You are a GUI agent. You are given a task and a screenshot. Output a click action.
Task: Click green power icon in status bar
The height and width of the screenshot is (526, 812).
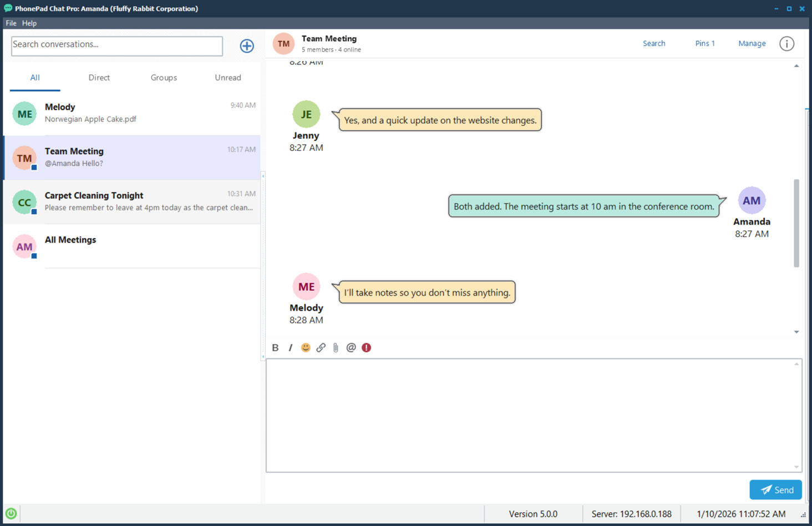point(11,513)
